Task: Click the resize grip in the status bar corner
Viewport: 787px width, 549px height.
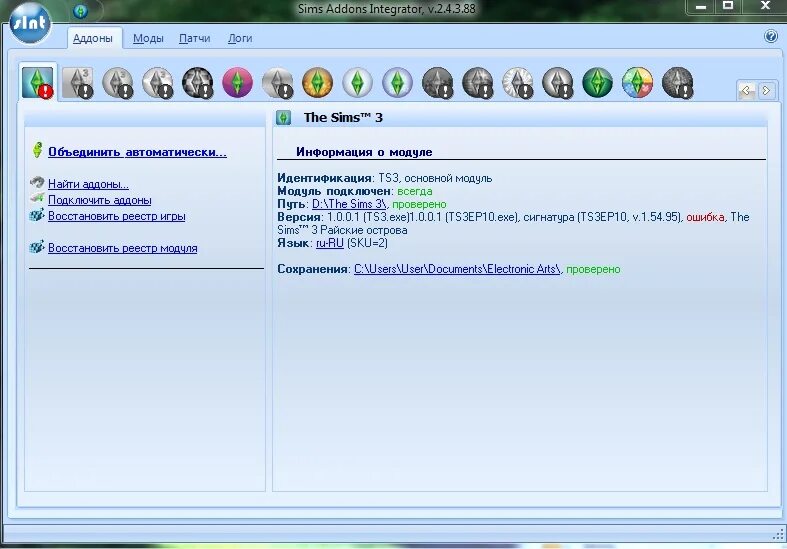Action: (778, 535)
